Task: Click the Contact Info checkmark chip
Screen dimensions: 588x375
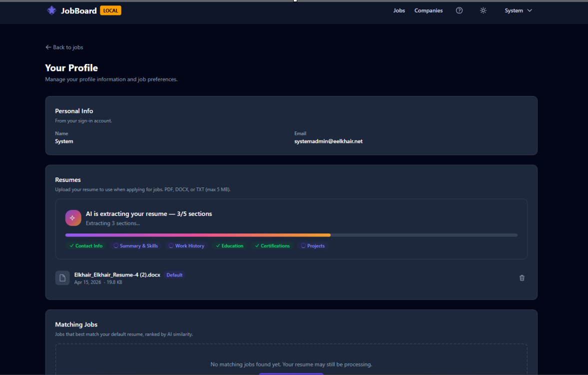Action: 86,246
